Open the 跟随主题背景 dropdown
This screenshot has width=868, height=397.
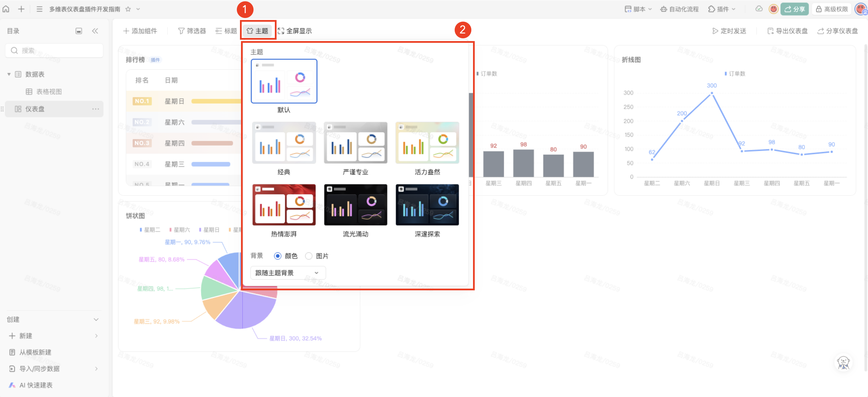pyautogui.click(x=288, y=273)
